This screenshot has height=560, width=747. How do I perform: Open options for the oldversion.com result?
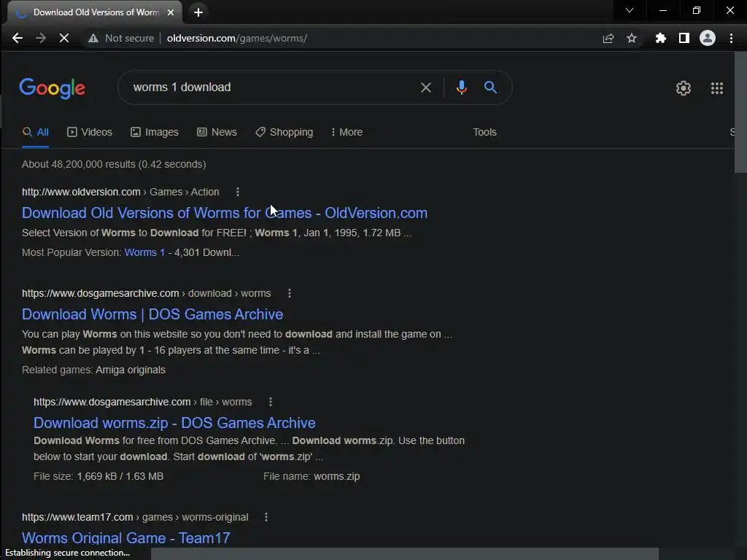[x=238, y=192]
